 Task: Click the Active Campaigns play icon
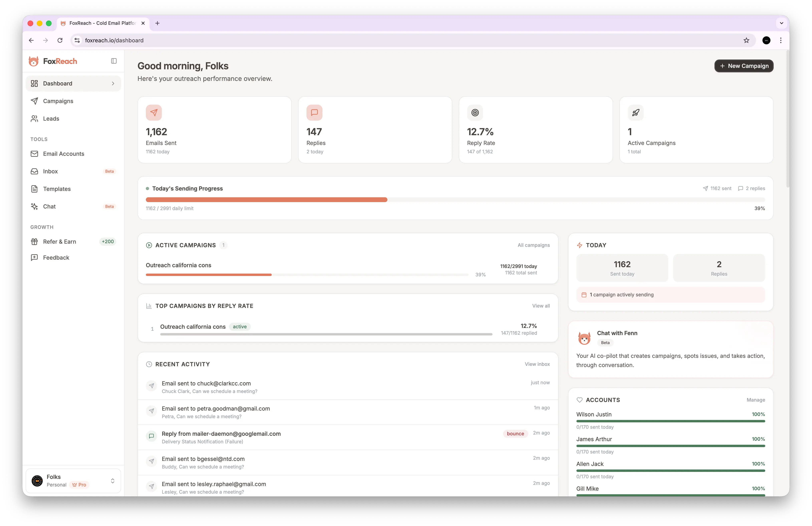tap(149, 245)
